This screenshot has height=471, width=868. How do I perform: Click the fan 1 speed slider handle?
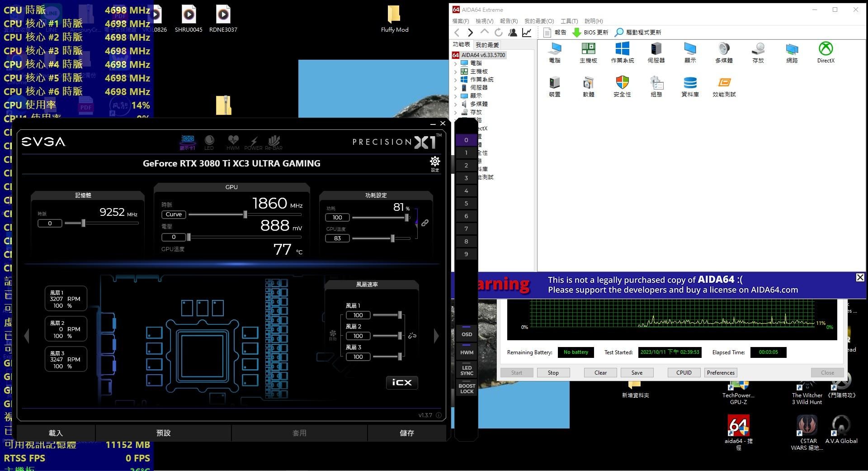[400, 315]
